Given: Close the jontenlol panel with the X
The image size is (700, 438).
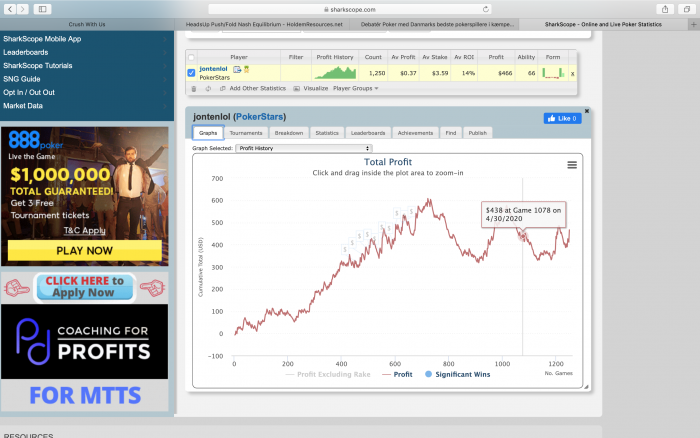Looking at the screenshot, I should point(587,111).
